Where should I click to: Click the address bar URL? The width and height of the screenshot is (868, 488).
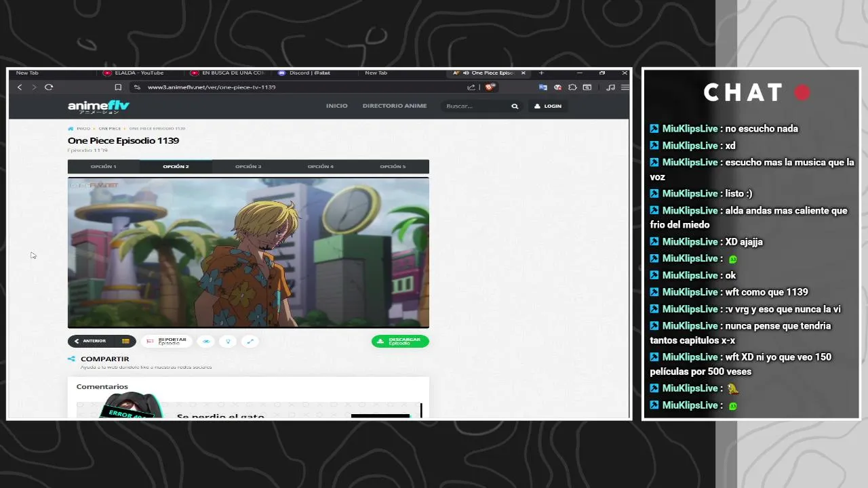(x=212, y=87)
